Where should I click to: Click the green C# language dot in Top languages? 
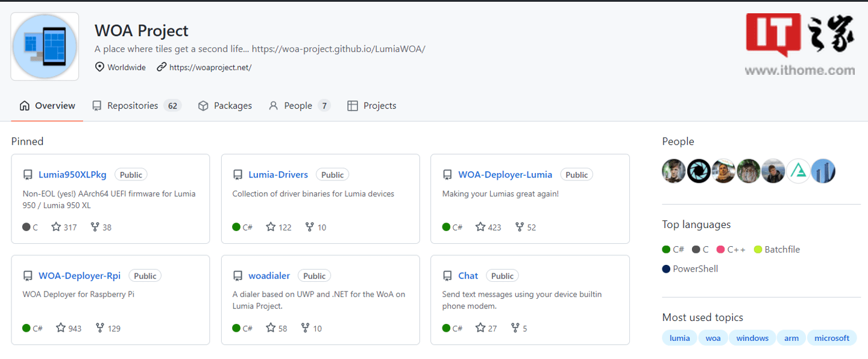pos(666,249)
